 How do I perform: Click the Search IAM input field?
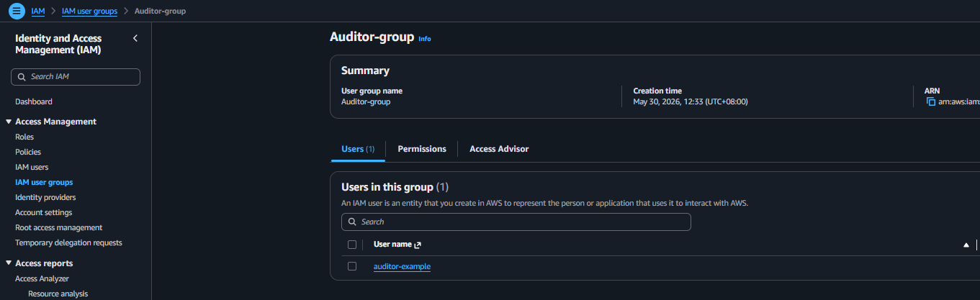(x=76, y=77)
